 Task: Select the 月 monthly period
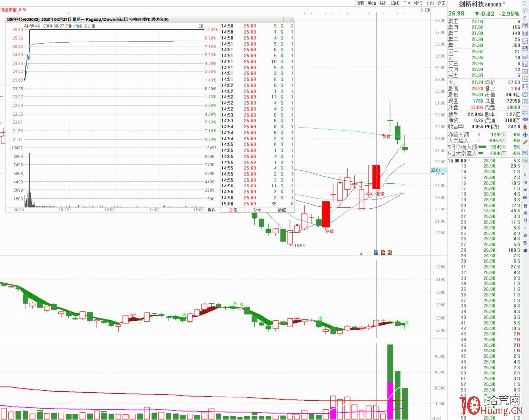525,220
